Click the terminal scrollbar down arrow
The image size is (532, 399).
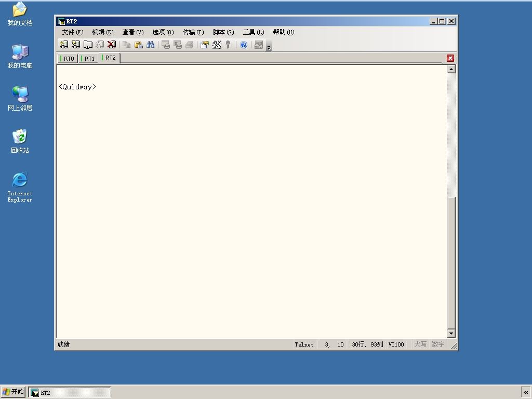(x=451, y=333)
